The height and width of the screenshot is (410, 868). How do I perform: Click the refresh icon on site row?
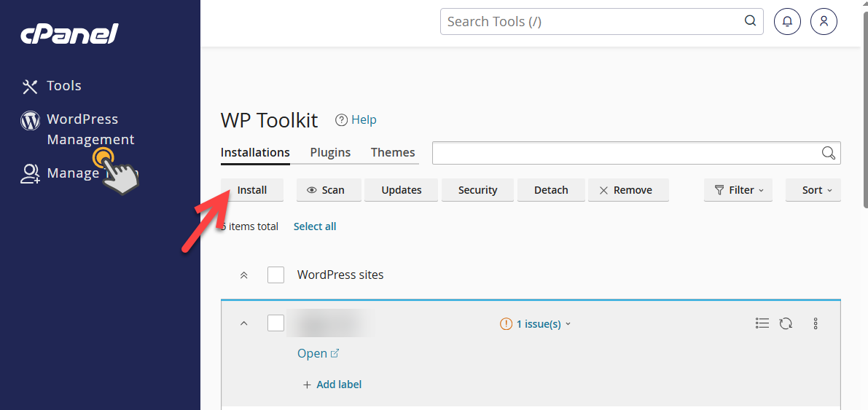click(x=786, y=323)
